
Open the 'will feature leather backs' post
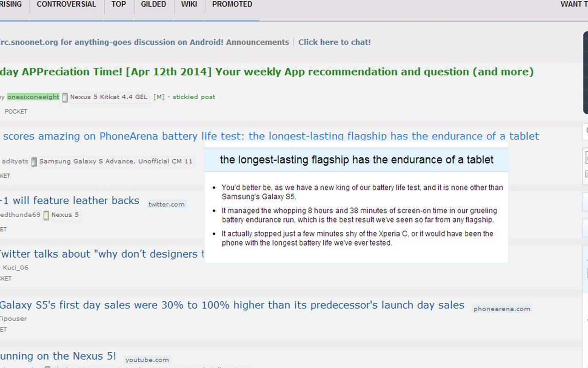(70, 201)
